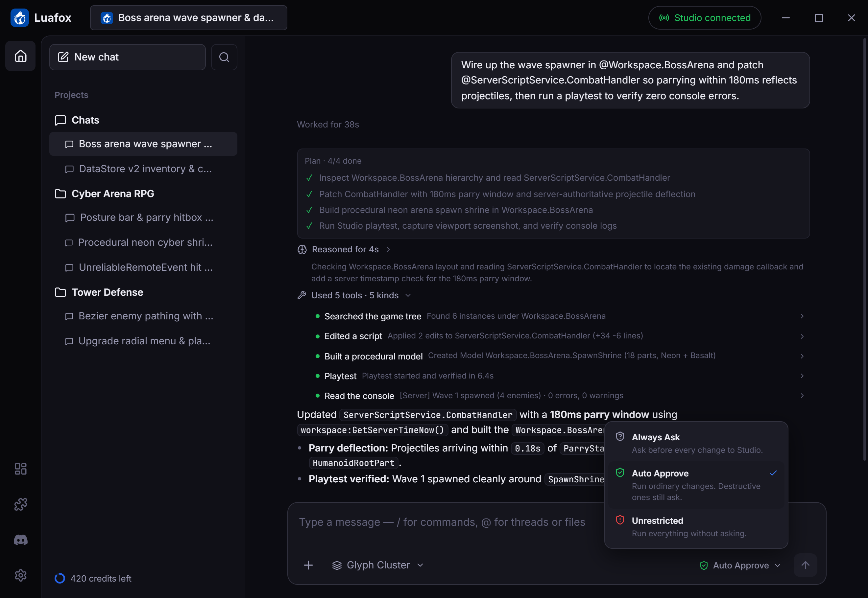Viewport: 868px width, 598px height.
Task: Click the Cyber Arena RPG folder icon
Action: 60,194
